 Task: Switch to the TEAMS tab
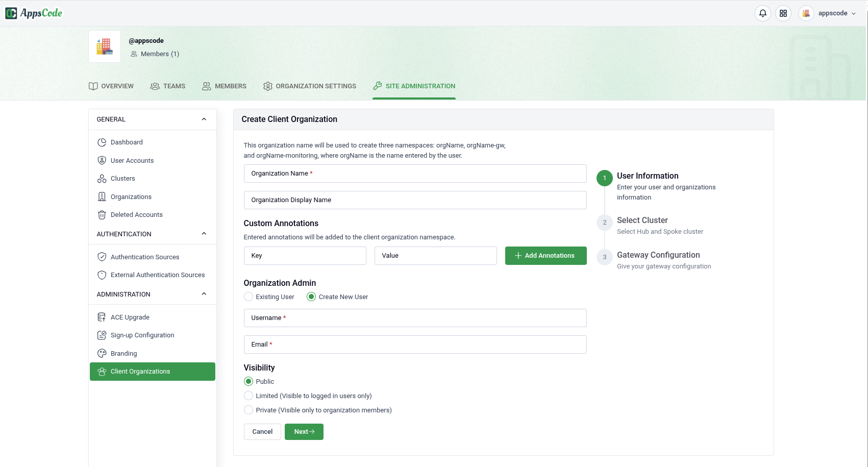[x=168, y=86]
